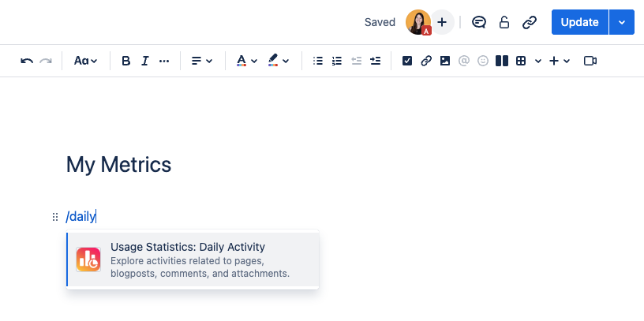Screen dimensions: 644x321
Task: Insert a column layout
Action: point(501,61)
